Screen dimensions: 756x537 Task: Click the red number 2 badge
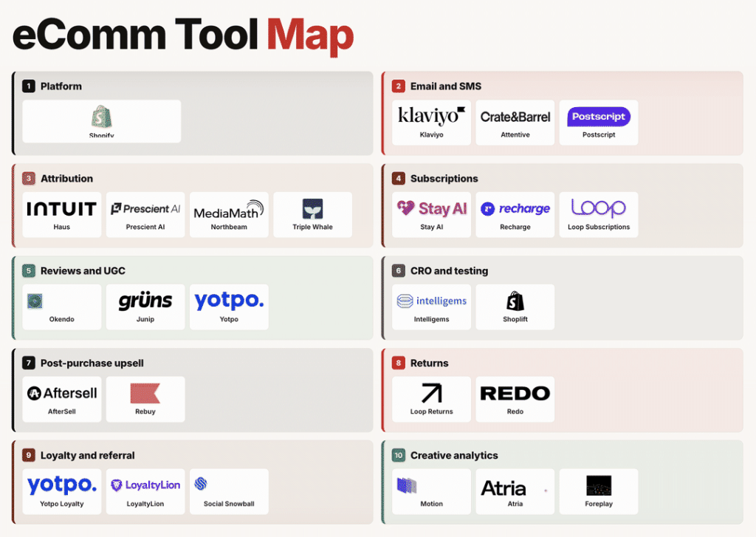398,86
